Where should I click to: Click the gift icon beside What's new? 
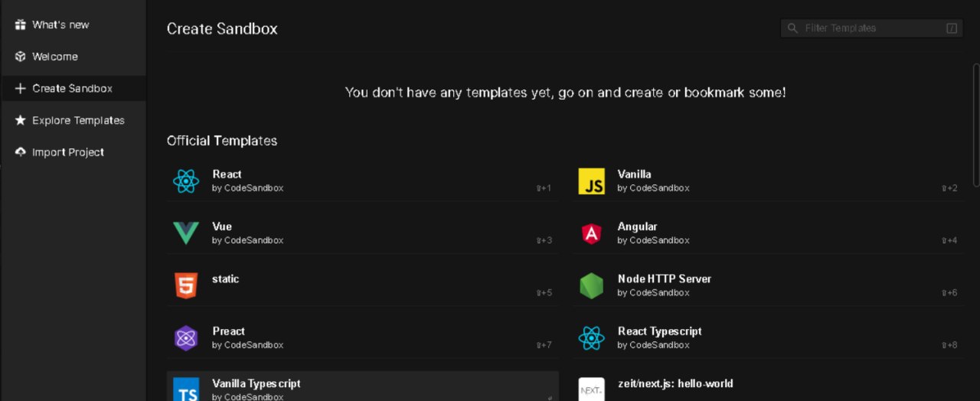coord(21,24)
